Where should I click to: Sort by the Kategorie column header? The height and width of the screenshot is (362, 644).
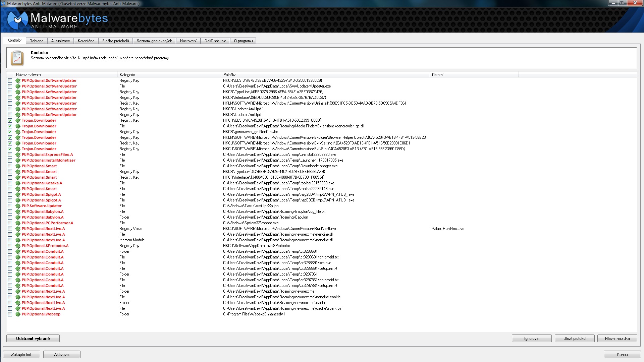click(127, 75)
